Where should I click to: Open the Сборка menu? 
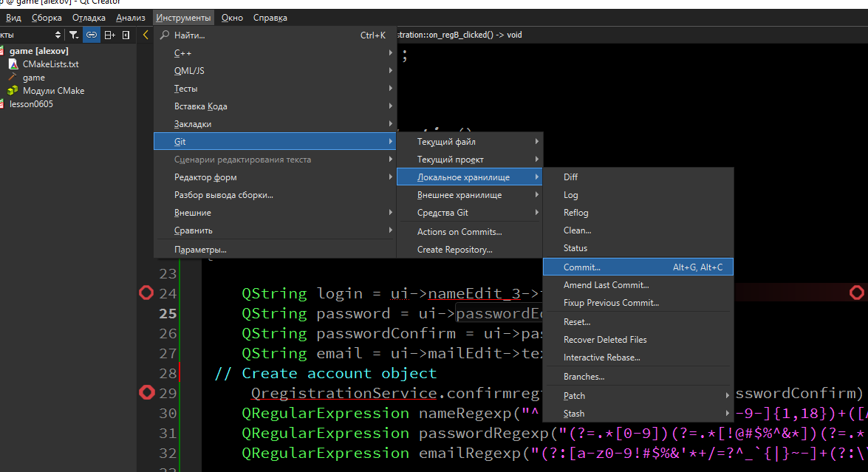[x=47, y=18]
